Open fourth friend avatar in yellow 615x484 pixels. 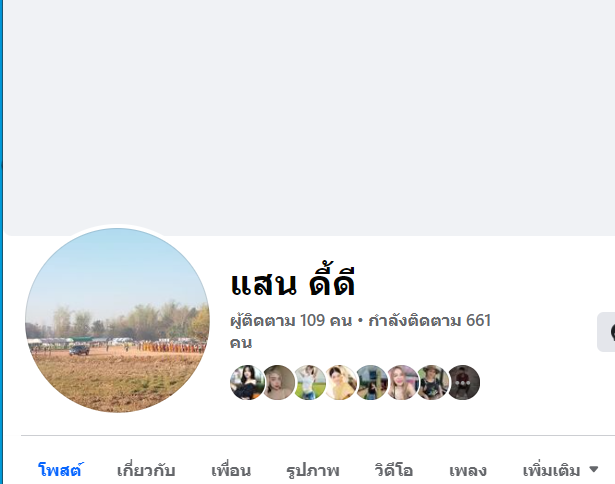tap(340, 382)
